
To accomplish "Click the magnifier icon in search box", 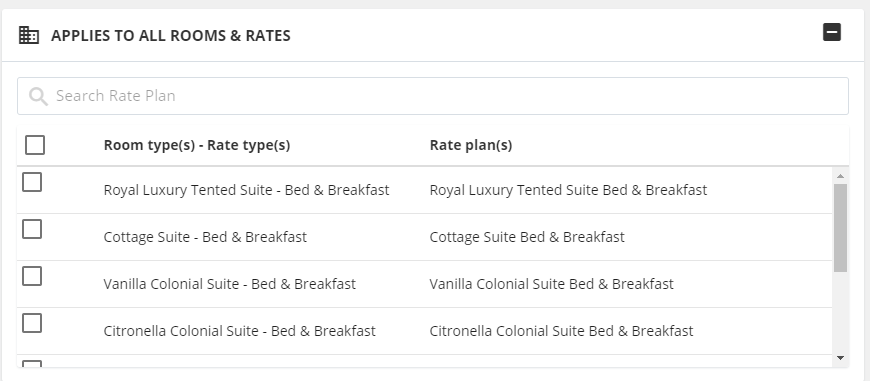I will [x=38, y=96].
